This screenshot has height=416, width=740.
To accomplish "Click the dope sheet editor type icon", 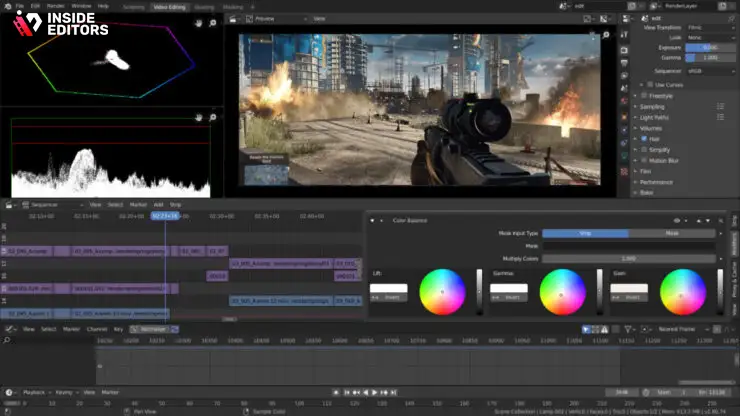I will (x=9, y=329).
